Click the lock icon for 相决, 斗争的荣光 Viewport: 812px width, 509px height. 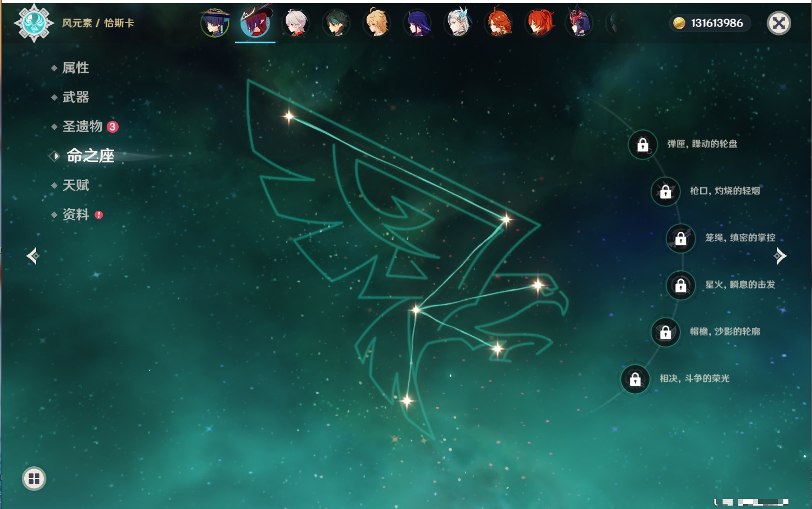pos(635,379)
